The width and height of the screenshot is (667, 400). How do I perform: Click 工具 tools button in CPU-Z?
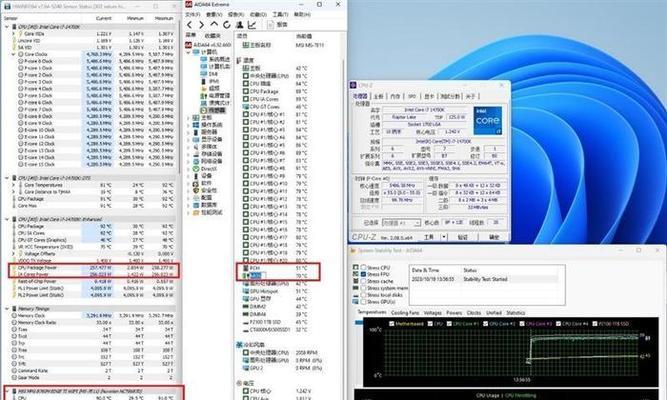click(429, 237)
